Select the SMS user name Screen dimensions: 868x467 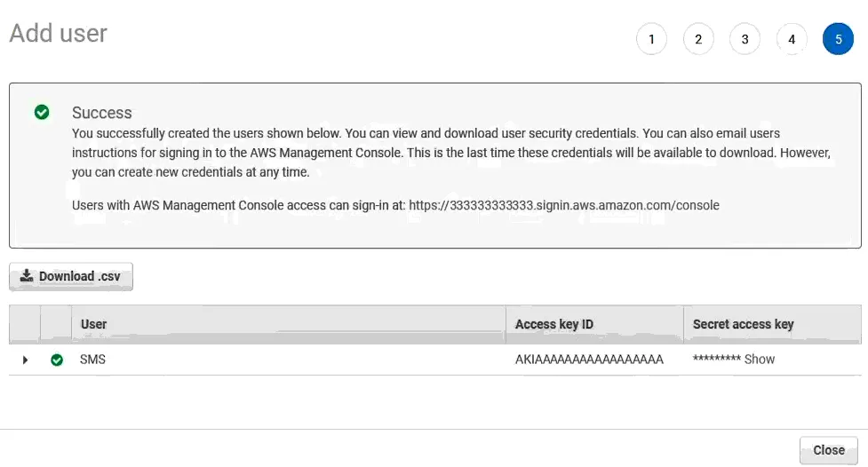(x=92, y=360)
